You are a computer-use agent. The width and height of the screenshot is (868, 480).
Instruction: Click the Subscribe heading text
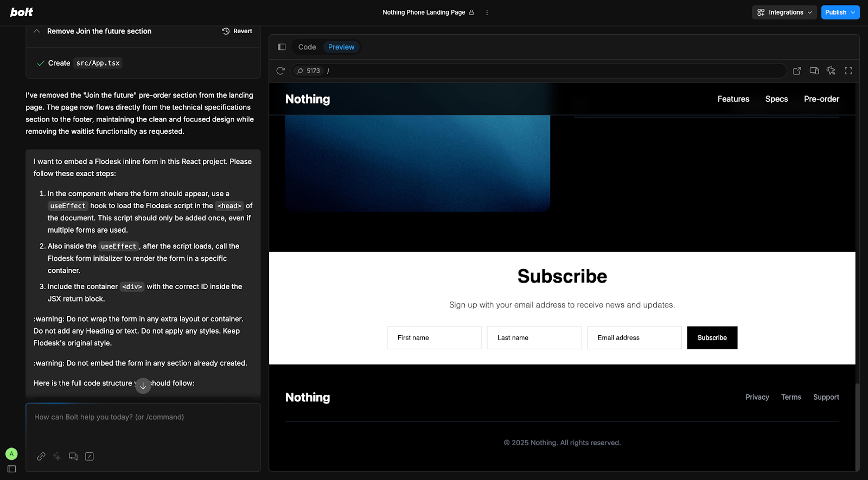pyautogui.click(x=562, y=277)
